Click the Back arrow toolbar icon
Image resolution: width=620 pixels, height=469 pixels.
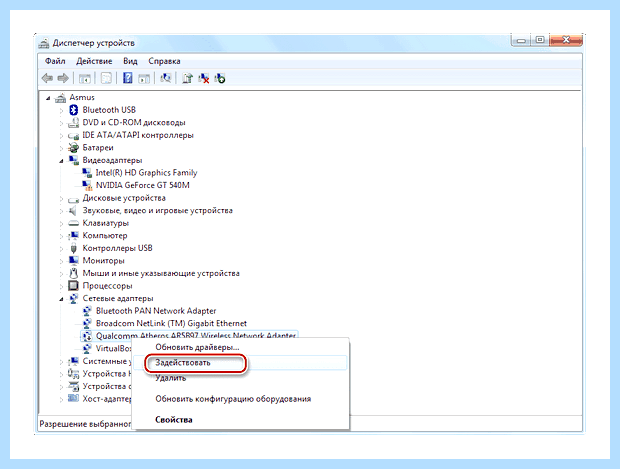tap(47, 78)
